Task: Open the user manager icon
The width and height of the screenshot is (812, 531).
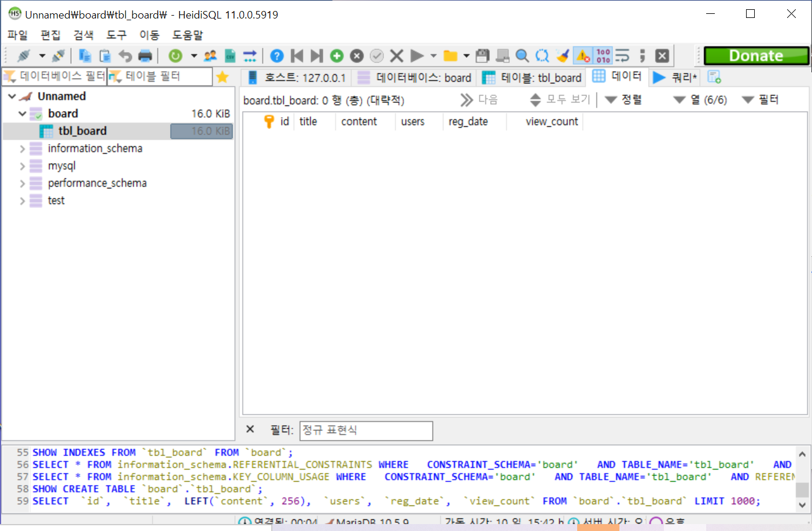Action: pos(211,56)
